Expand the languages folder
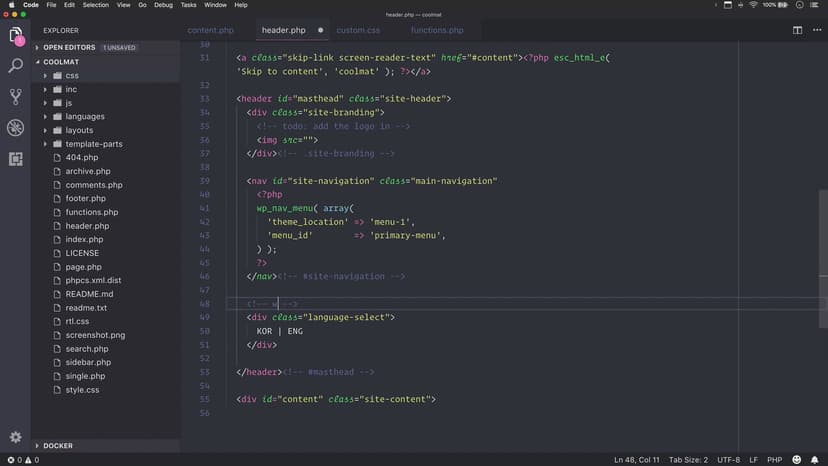The height and width of the screenshot is (466, 828). tap(85, 116)
